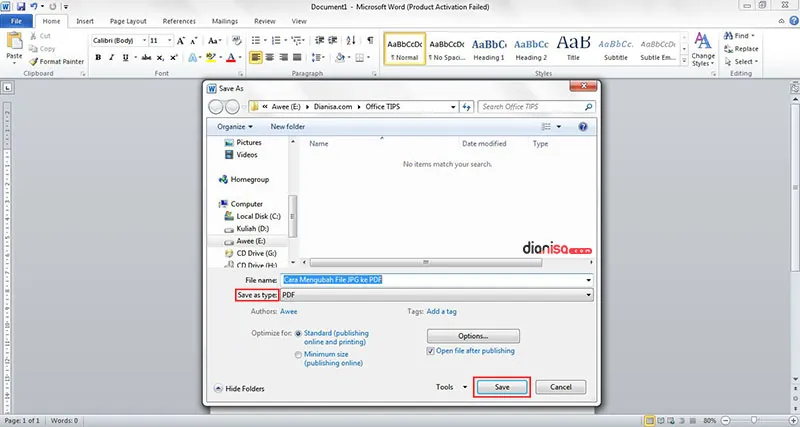
Task: Apply strikethrough formatting
Action: tap(146, 58)
